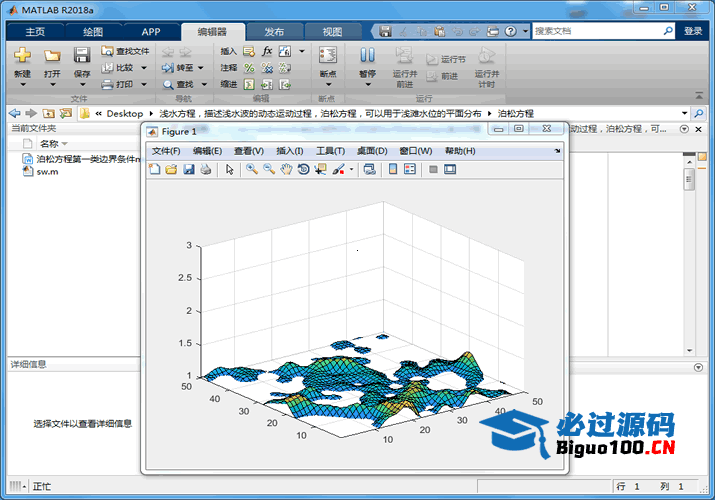This screenshot has width=715, height=500.
Task: Select the Brush data tool
Action: (x=338, y=170)
